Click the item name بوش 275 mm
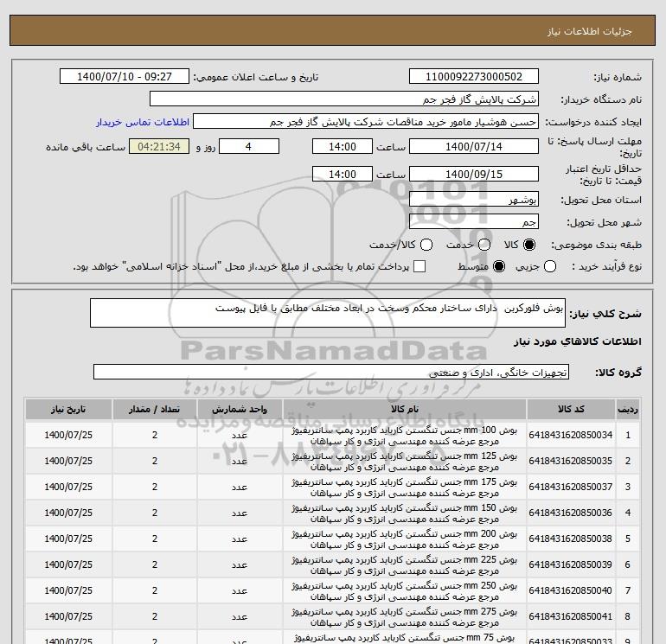 pyautogui.click(x=405, y=617)
